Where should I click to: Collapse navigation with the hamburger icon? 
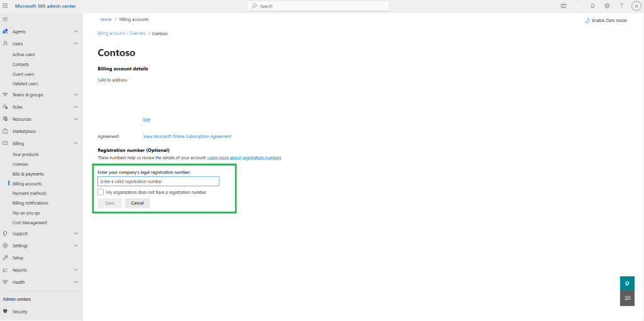click(5, 20)
